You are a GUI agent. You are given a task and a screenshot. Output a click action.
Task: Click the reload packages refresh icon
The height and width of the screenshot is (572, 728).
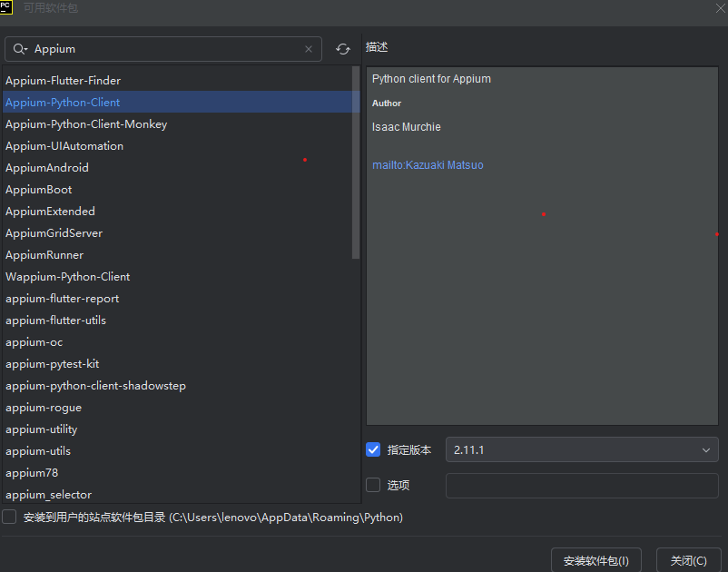342,49
